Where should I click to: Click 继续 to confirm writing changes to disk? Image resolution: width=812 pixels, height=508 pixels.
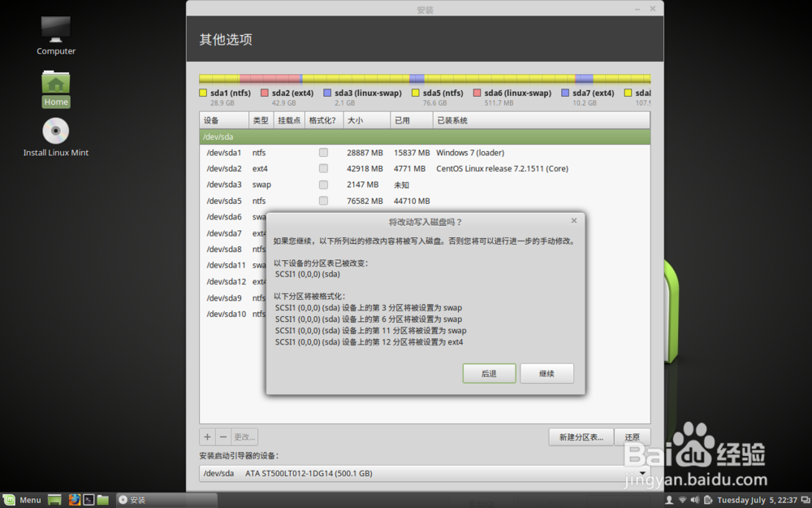pyautogui.click(x=546, y=373)
